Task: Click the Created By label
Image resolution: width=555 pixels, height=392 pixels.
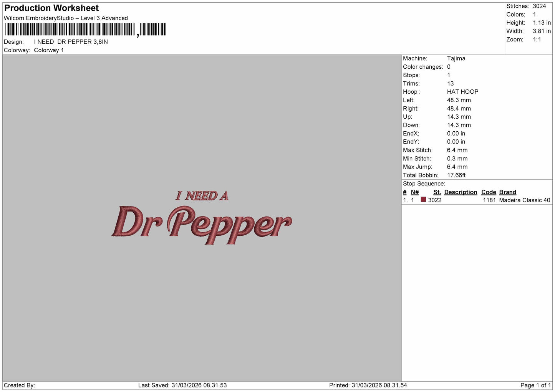Action: [x=19, y=385]
